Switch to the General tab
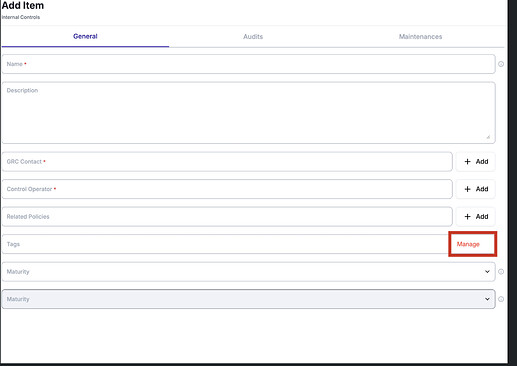The image size is (517, 366). 85,36
